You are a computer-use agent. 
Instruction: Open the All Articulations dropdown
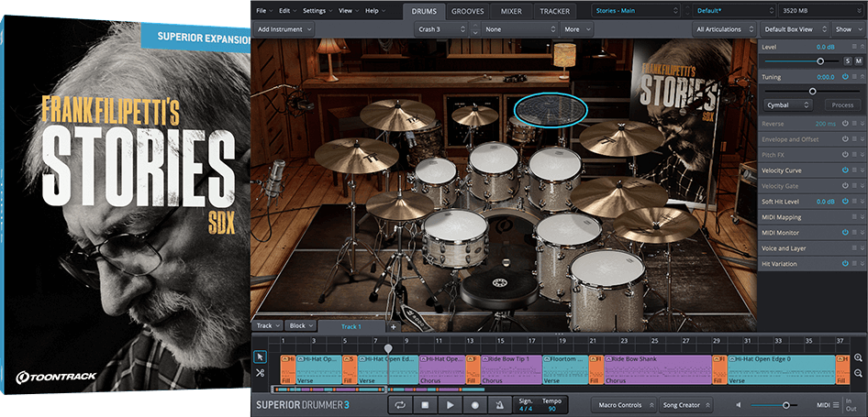point(723,29)
